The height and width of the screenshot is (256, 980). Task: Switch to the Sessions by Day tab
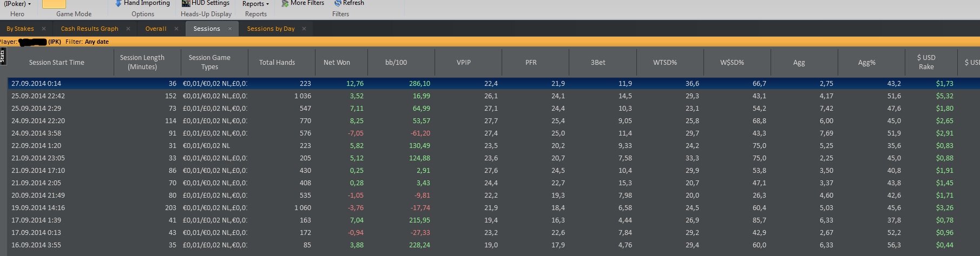click(271, 29)
